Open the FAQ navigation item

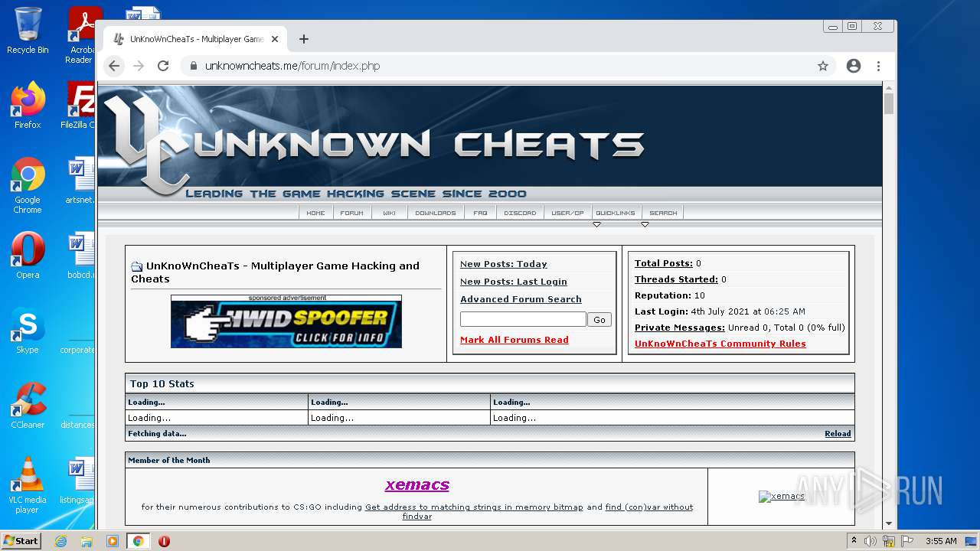[x=480, y=213]
